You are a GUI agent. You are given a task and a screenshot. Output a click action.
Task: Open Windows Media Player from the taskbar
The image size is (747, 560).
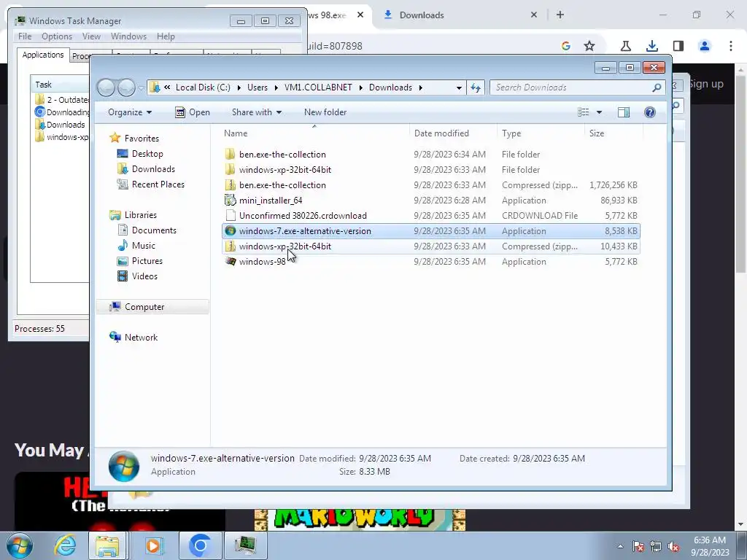[153, 545]
